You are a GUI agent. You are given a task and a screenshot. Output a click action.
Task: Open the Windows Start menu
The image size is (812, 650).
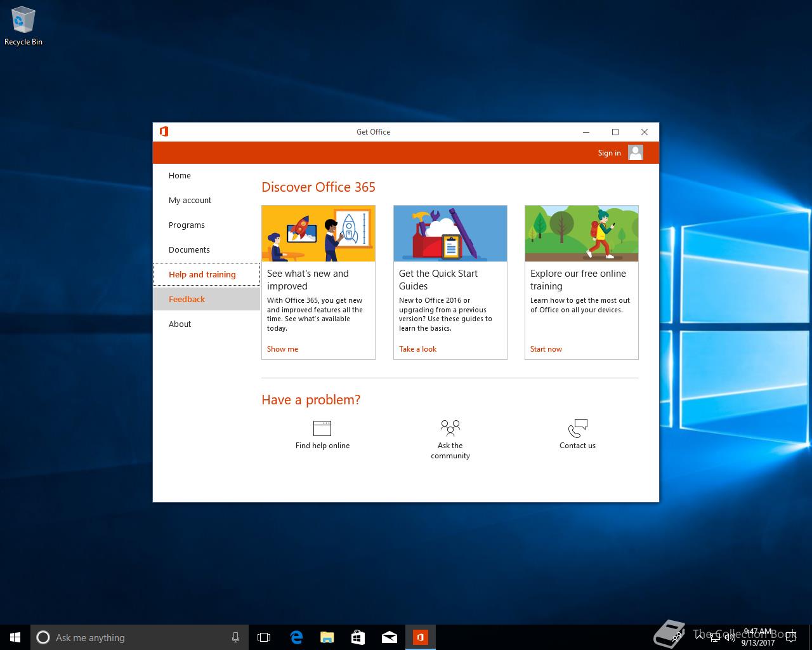[15, 637]
